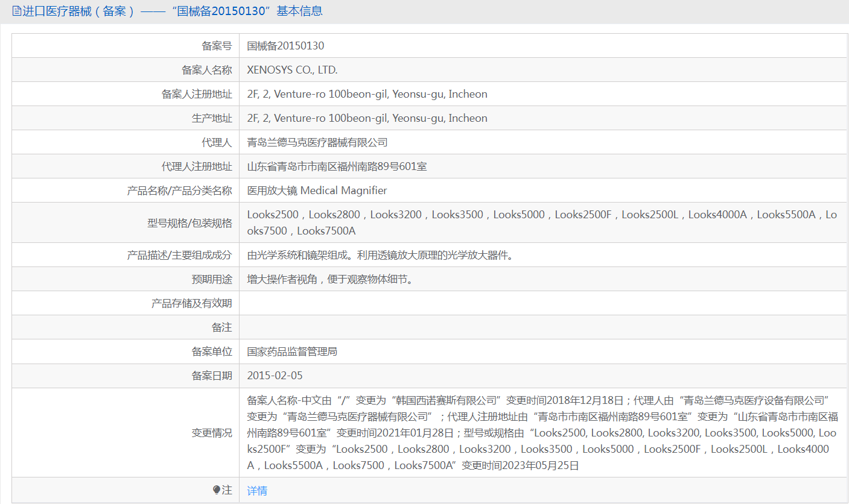This screenshot has width=849, height=504.
Task: Click the address value in 备案人注册地址 row
Action: point(367,94)
